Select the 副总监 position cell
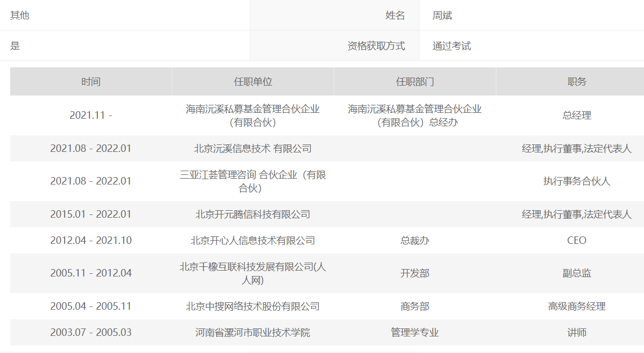Image resolution: width=644 pixels, height=353 pixels. [577, 273]
